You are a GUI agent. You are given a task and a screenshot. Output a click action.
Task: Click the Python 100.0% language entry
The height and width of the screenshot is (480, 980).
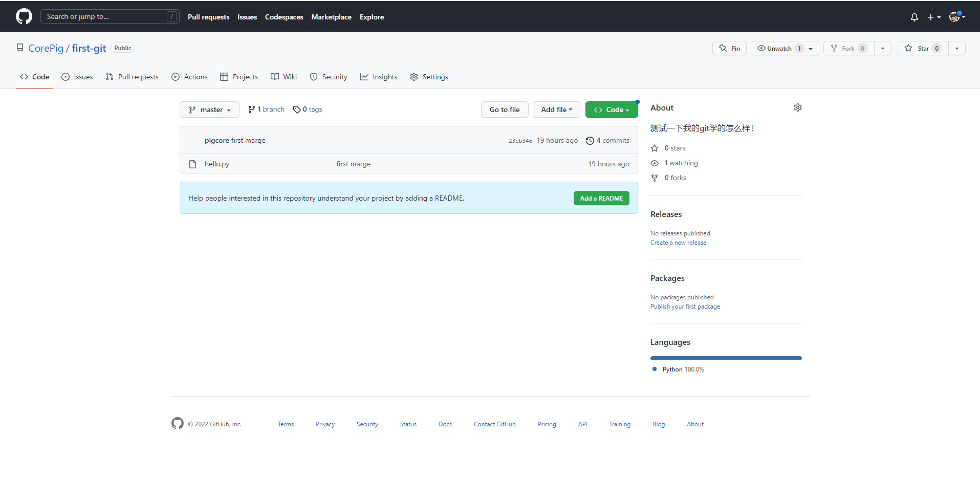click(x=679, y=369)
